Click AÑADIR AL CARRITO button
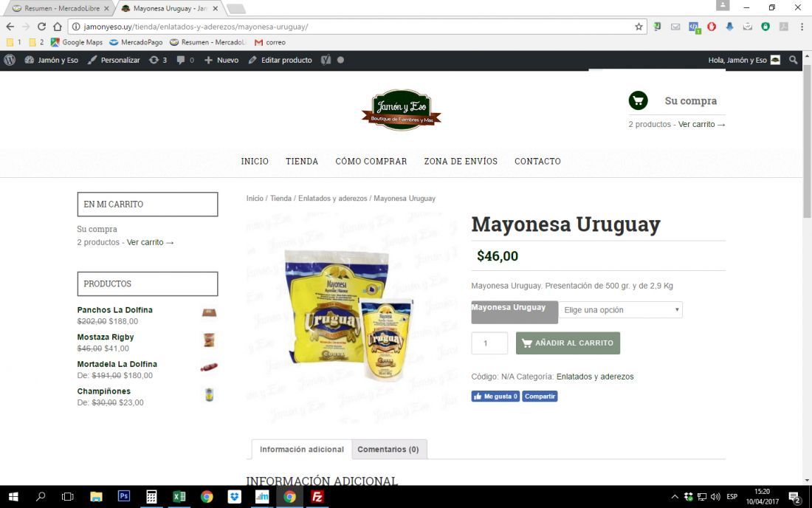812x508 pixels. (568, 343)
